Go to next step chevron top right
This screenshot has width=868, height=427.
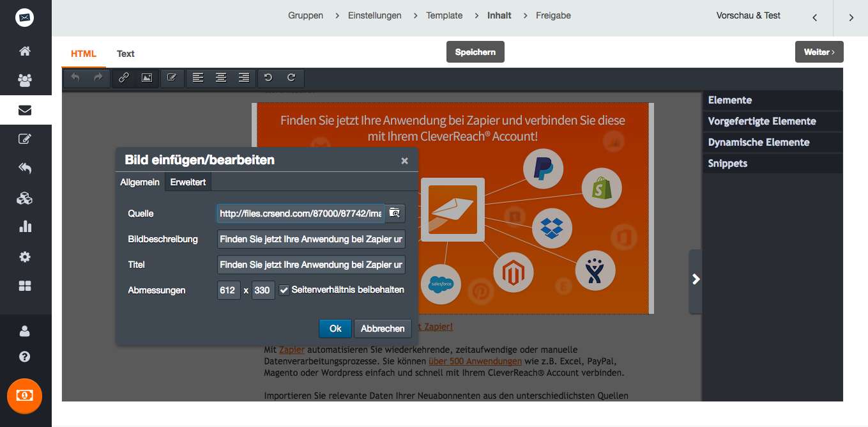click(851, 18)
